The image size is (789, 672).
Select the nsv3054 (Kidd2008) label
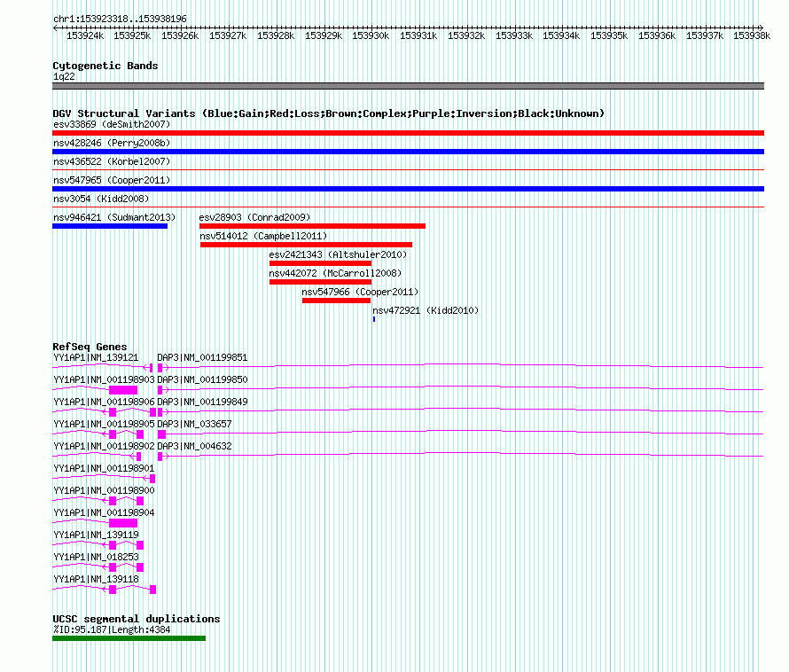[101, 199]
